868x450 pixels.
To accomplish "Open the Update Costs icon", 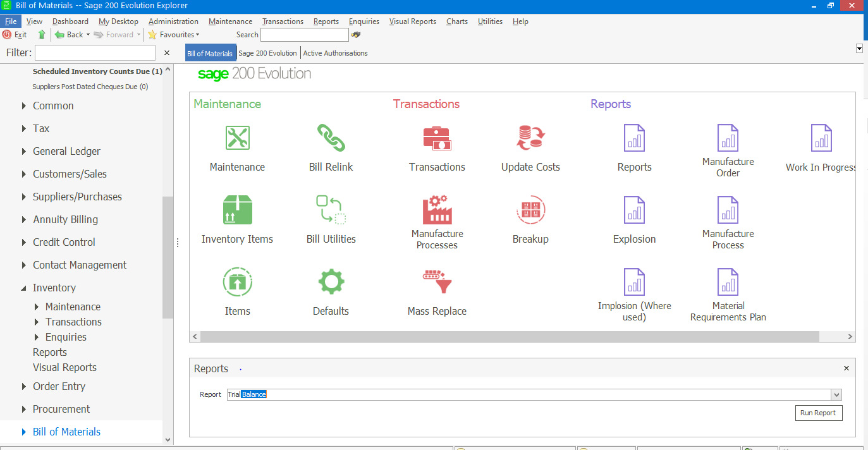I will 530,138.
